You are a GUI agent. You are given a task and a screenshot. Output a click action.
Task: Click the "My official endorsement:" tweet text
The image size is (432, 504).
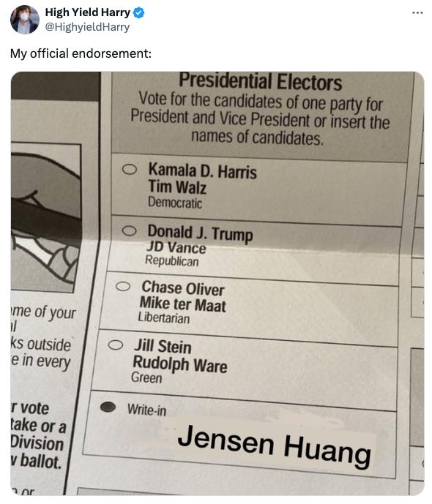81,53
